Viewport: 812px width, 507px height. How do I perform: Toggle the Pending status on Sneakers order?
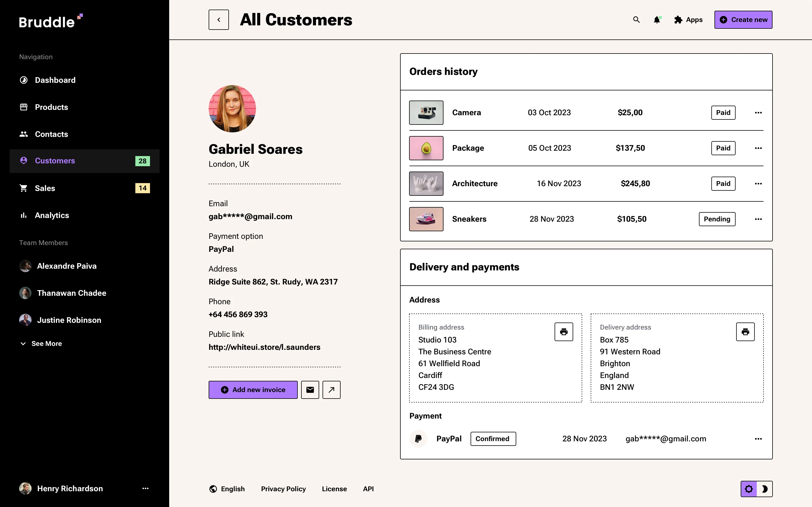717,219
